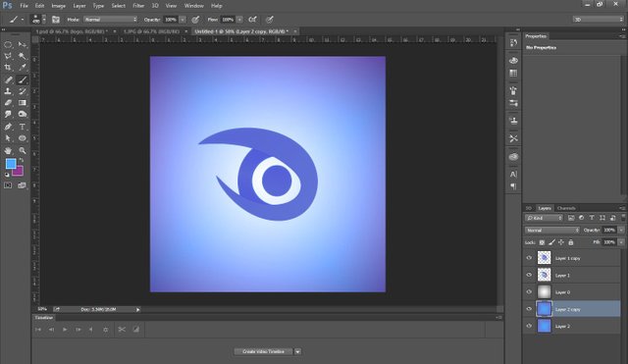Viewport: 628px width, 364px height.
Task: Hide the Layer 0 layer
Action: point(529,292)
